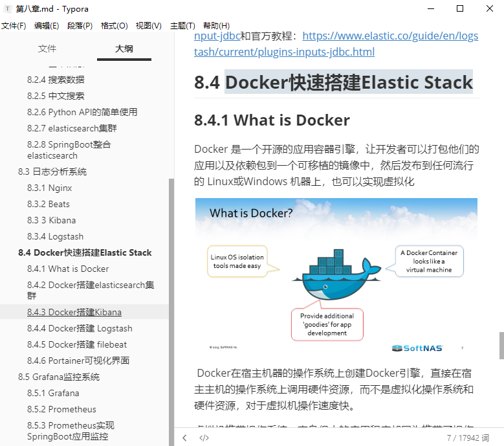
Task: Jump to 8.2.7 elasticsearch集群 section
Action: (x=72, y=128)
